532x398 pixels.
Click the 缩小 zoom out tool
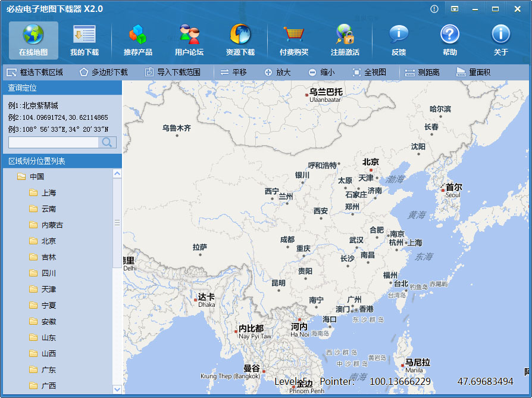pos(321,72)
